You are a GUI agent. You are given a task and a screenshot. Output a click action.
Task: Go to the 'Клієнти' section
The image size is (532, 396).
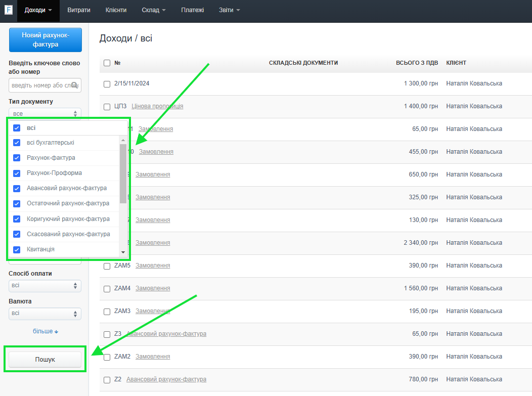click(x=116, y=10)
